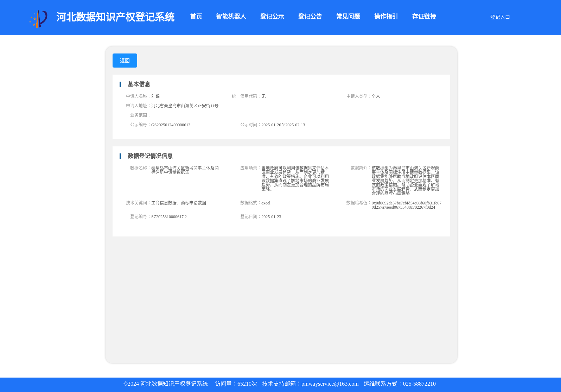Click the 统一信用代码 label
Screen dimensions: 561x392
point(246,96)
